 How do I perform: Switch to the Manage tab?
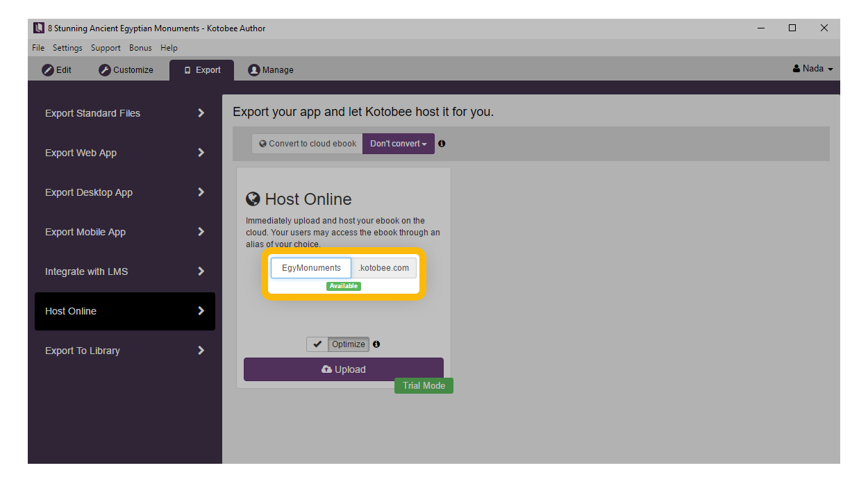(x=271, y=70)
